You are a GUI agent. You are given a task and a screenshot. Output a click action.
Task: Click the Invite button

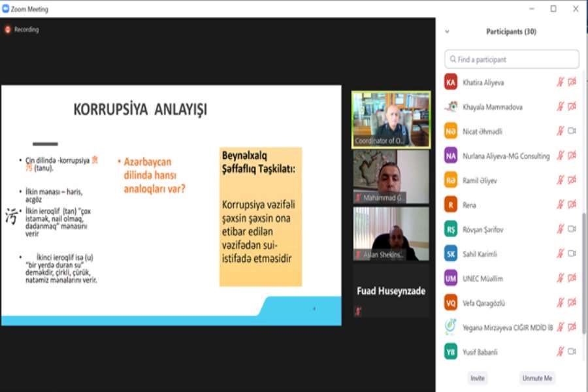[x=478, y=378]
